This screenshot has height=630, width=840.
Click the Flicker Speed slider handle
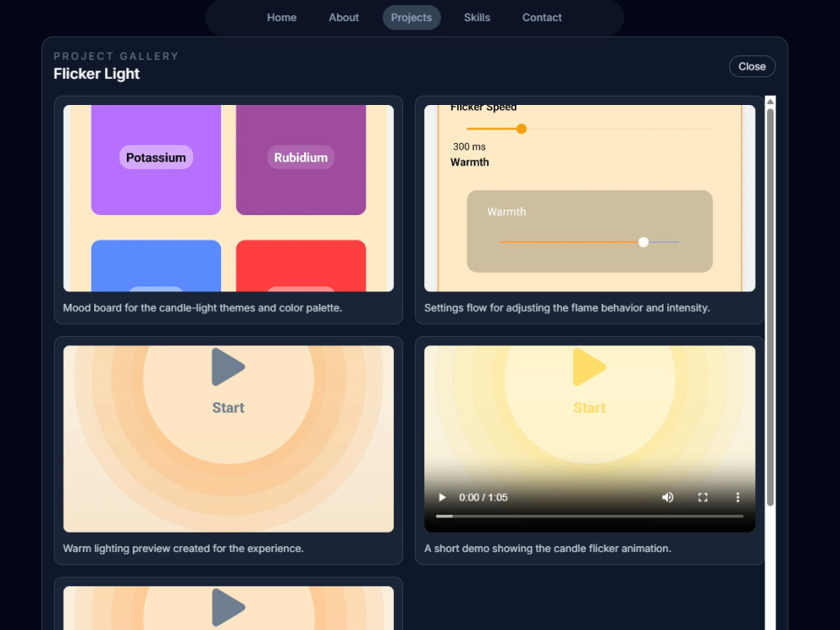(x=522, y=129)
